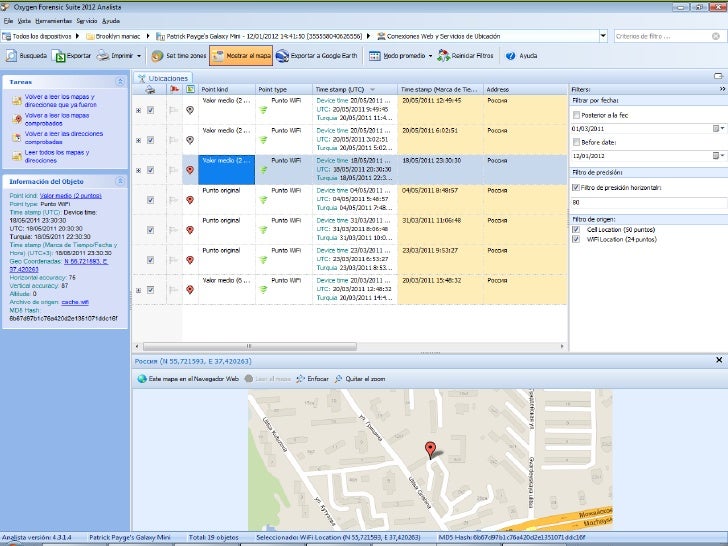Image resolution: width=728 pixels, height=546 pixels.
Task: Click Reiniciar Filtros toolbar icon
Action: (x=443, y=56)
